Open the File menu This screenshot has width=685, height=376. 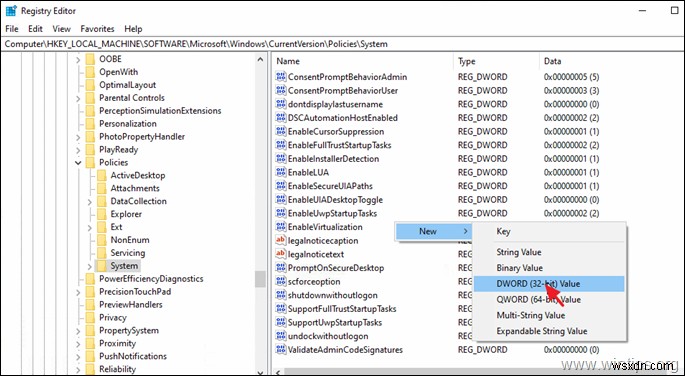(12, 29)
